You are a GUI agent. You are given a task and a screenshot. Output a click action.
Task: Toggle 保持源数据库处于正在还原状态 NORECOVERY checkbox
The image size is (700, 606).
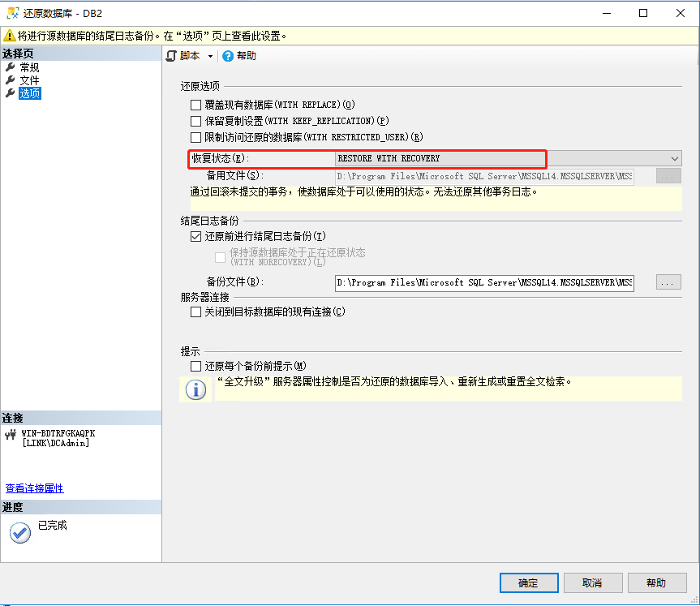click(220, 257)
